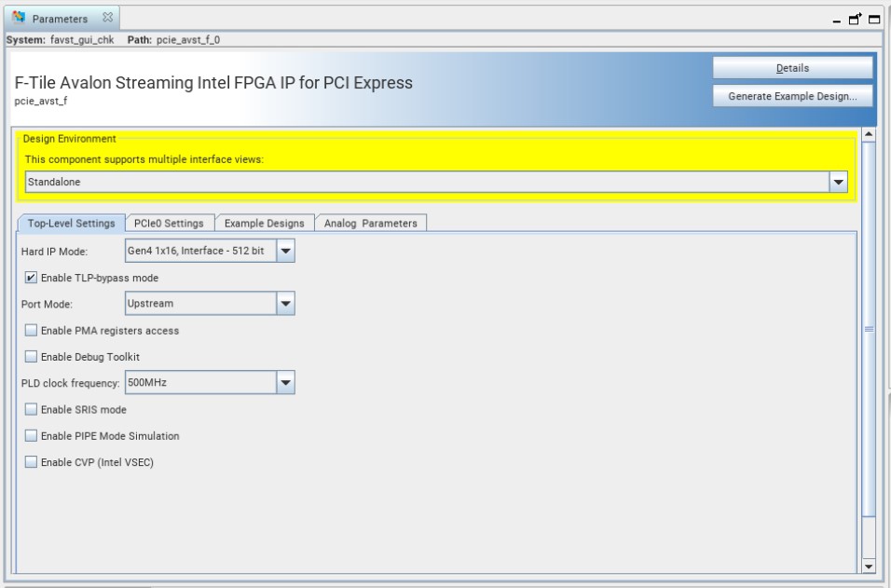Click the Port Mode label

tap(47, 304)
